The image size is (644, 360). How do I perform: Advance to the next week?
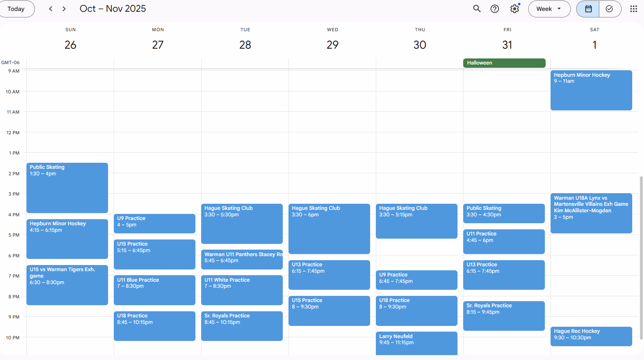pos(64,9)
